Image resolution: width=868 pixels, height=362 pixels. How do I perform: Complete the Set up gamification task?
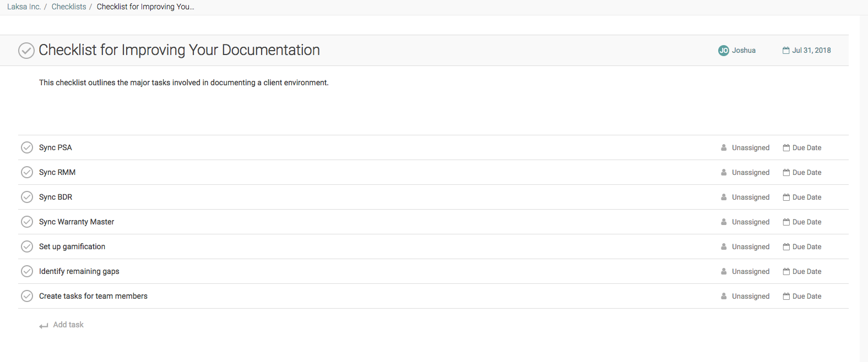[x=26, y=246]
